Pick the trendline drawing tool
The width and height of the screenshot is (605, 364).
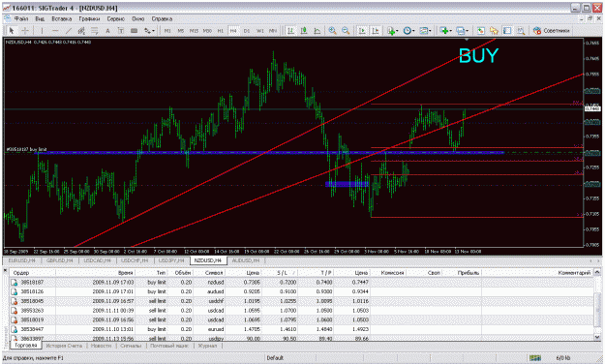[x=69, y=30]
